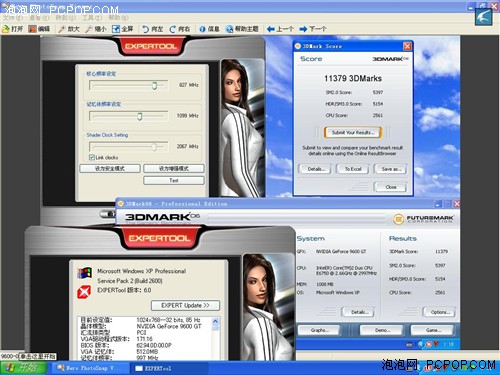
Task: Click the bird logo in the top-right corner
Action: tap(484, 17)
